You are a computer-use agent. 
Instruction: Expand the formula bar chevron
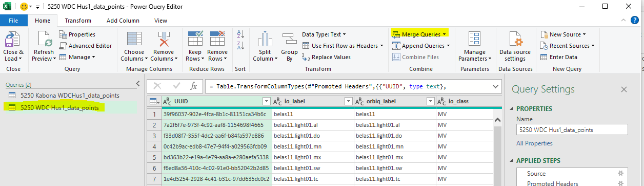pos(495,86)
